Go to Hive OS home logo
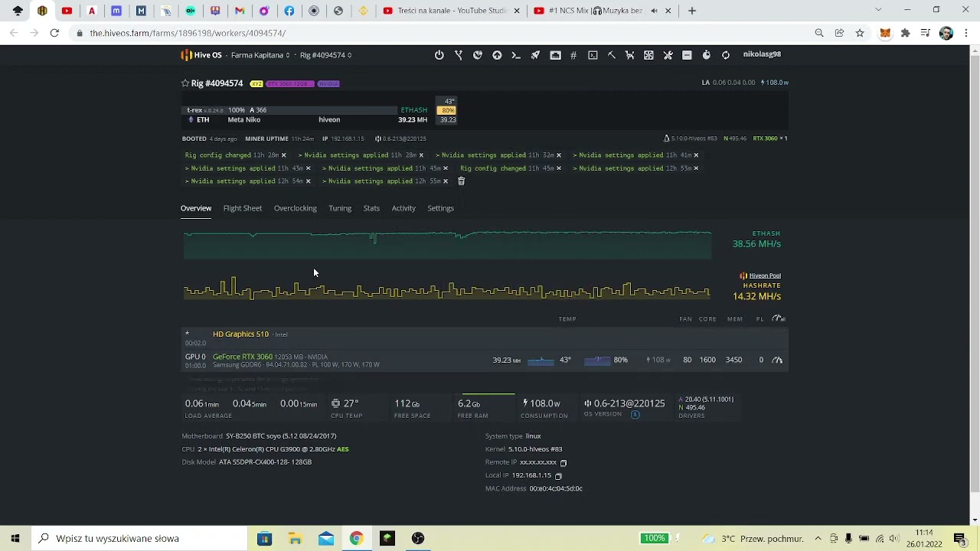This screenshot has height=551, width=980. point(201,55)
